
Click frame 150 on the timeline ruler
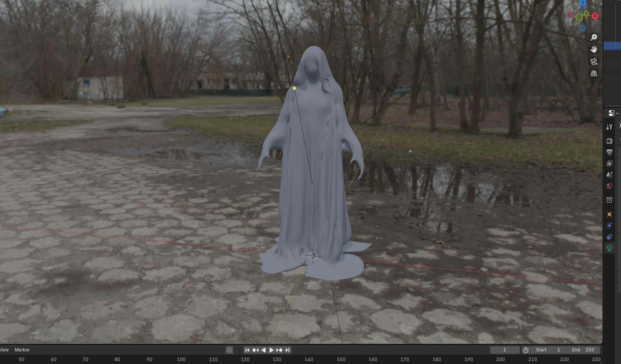[341, 359]
